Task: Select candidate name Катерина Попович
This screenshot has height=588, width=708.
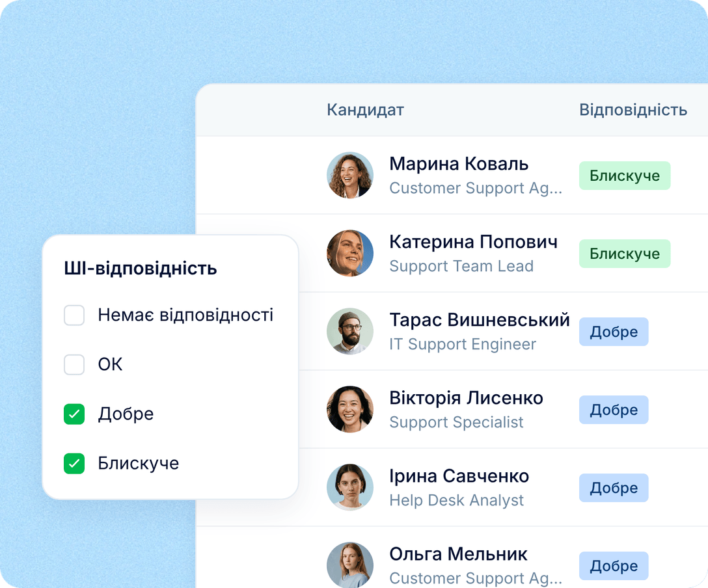Action: pyautogui.click(x=473, y=242)
